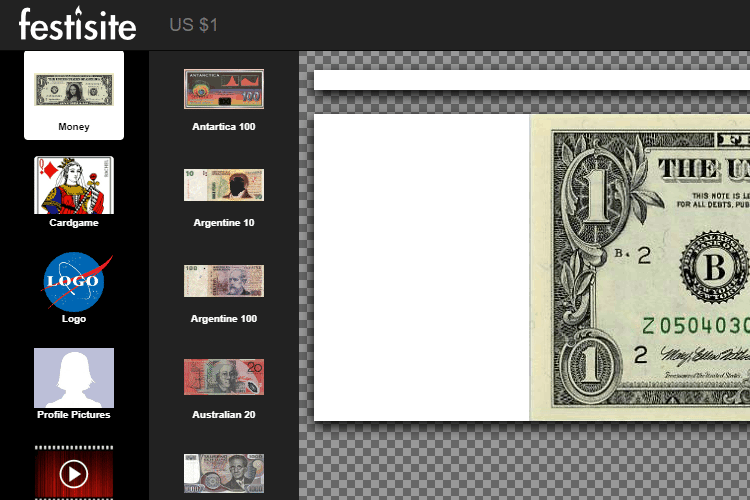Select the Money category thumbnail
Screen dimensions: 750x500
point(74,89)
